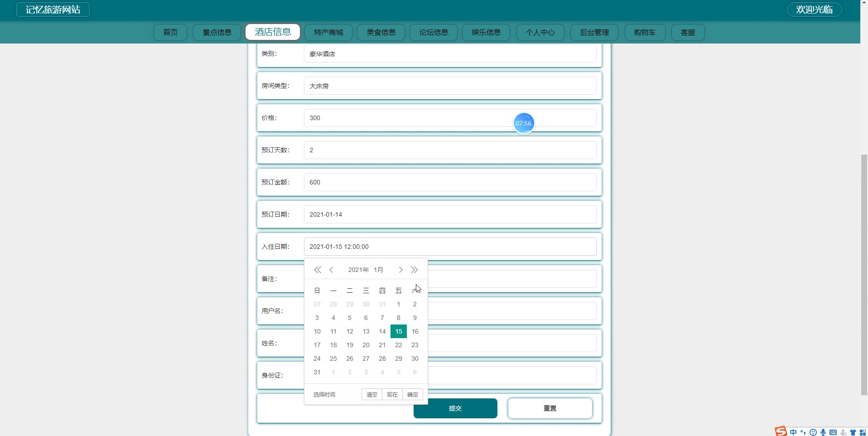
Task: Switch to 美食信息 page
Action: click(381, 32)
